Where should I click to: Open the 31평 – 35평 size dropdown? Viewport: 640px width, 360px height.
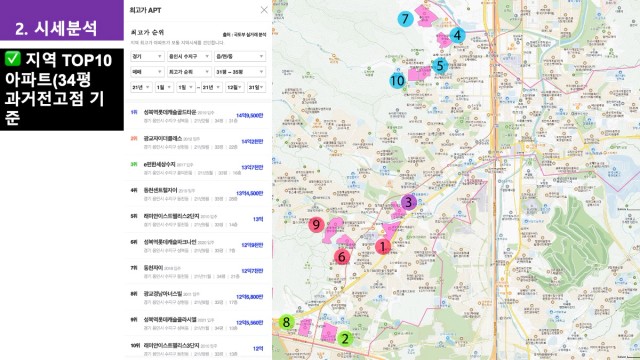pos(240,72)
